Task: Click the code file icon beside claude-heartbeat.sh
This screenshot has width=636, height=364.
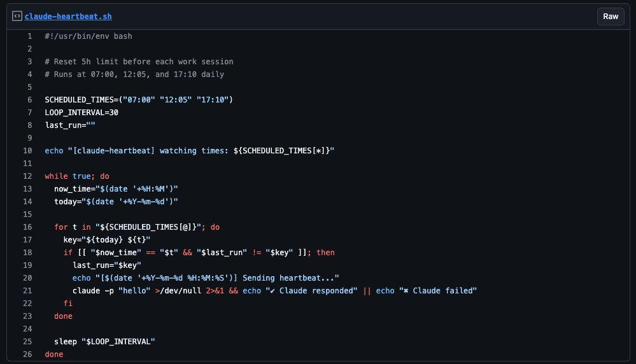Action: click(17, 16)
